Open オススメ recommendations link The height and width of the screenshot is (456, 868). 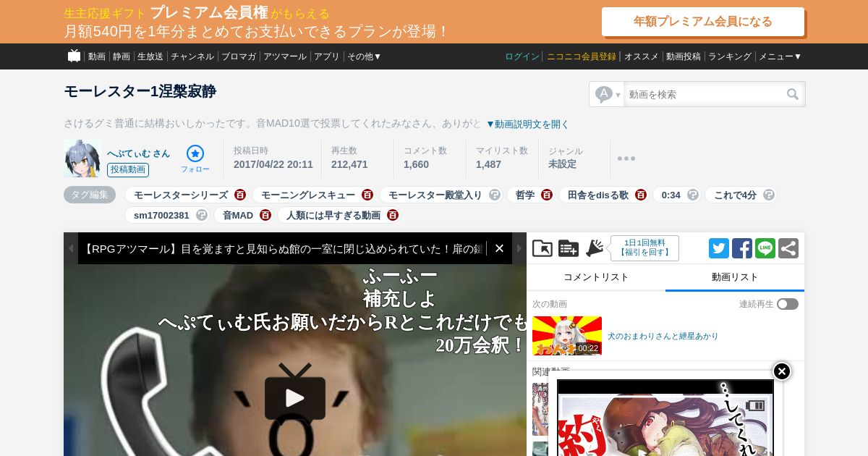(x=642, y=56)
